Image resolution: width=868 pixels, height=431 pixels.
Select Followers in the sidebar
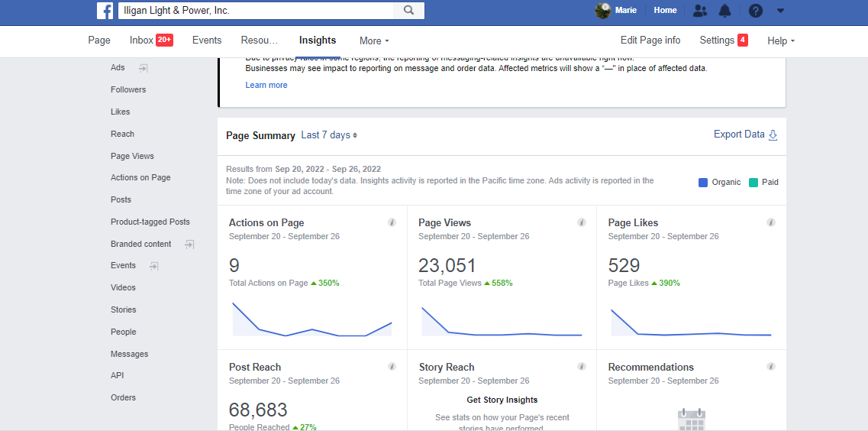point(128,89)
